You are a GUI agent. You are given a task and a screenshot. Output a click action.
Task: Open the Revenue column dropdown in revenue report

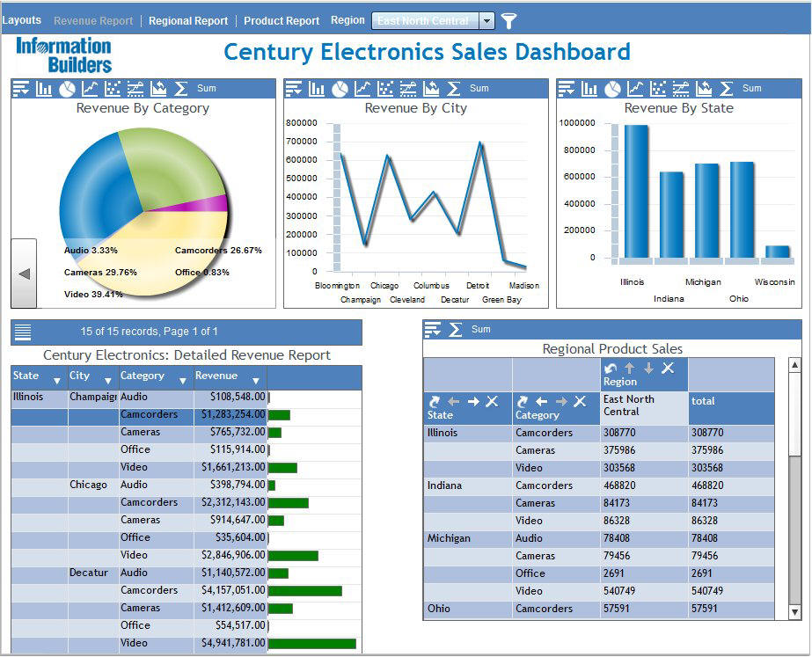pos(255,381)
